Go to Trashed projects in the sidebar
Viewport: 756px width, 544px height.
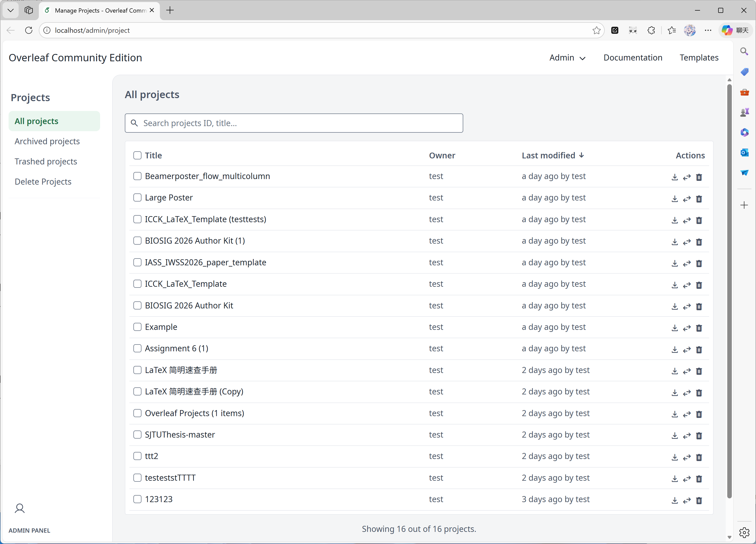(x=46, y=161)
